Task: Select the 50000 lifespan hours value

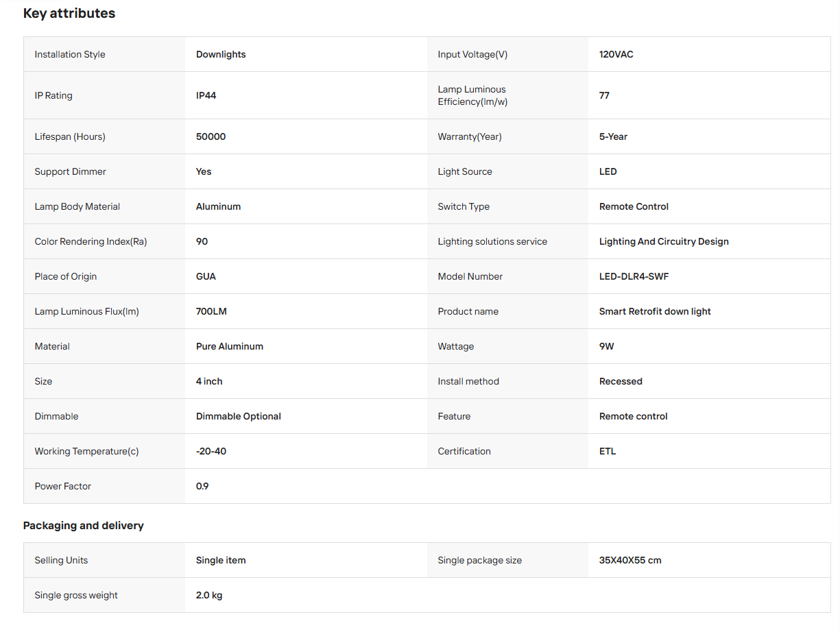Action: [211, 136]
